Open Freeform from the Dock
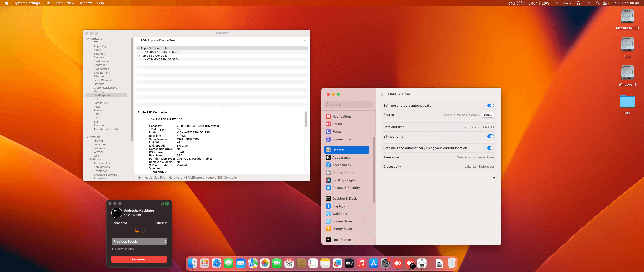Screen dimensions: 644x272 pyautogui.click(x=337, y=263)
